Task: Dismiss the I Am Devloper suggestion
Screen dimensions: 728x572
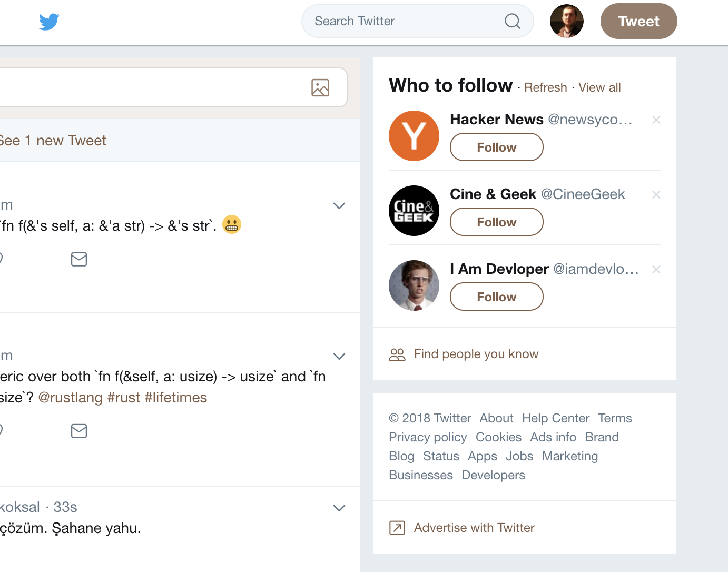Action: pos(656,270)
